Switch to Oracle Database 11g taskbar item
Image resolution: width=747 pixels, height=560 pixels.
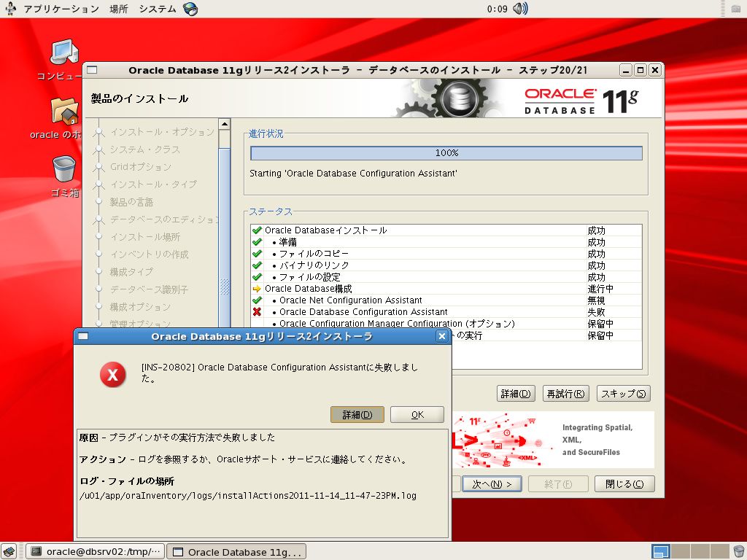click(236, 551)
